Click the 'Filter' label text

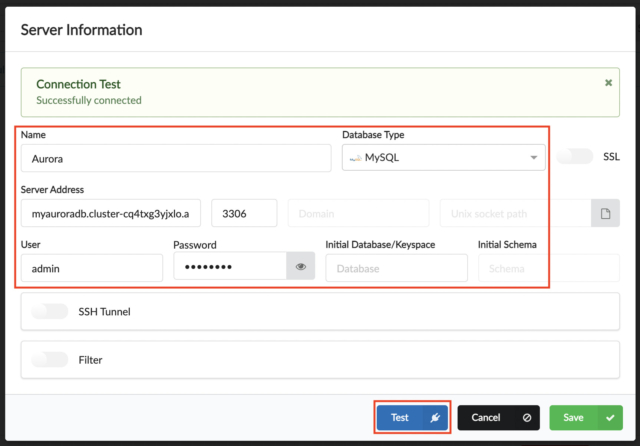(x=90, y=360)
